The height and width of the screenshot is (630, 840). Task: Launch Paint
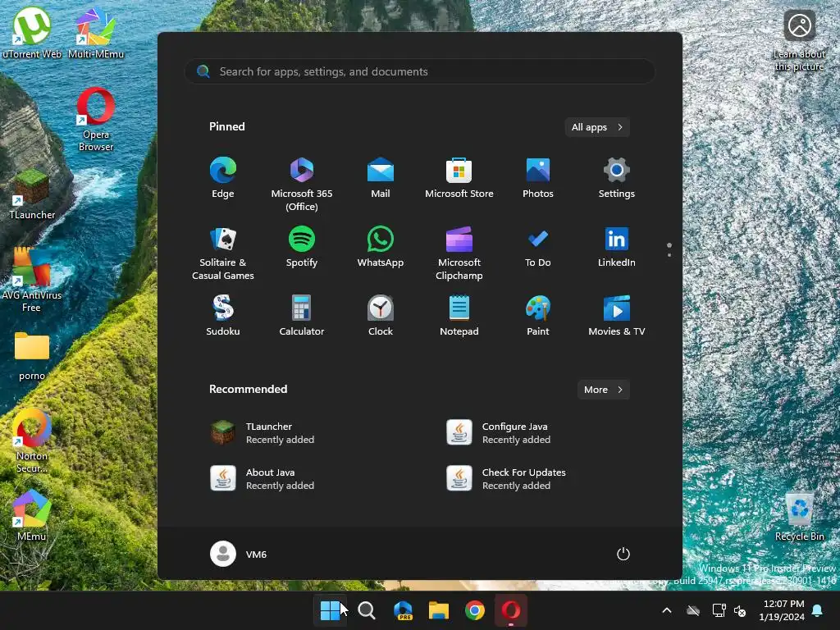(x=538, y=316)
